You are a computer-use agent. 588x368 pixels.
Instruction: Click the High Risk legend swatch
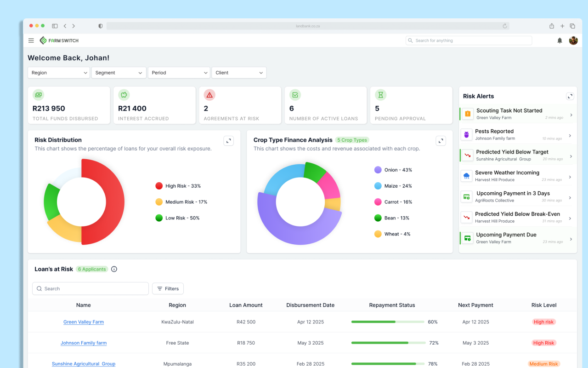point(159,186)
